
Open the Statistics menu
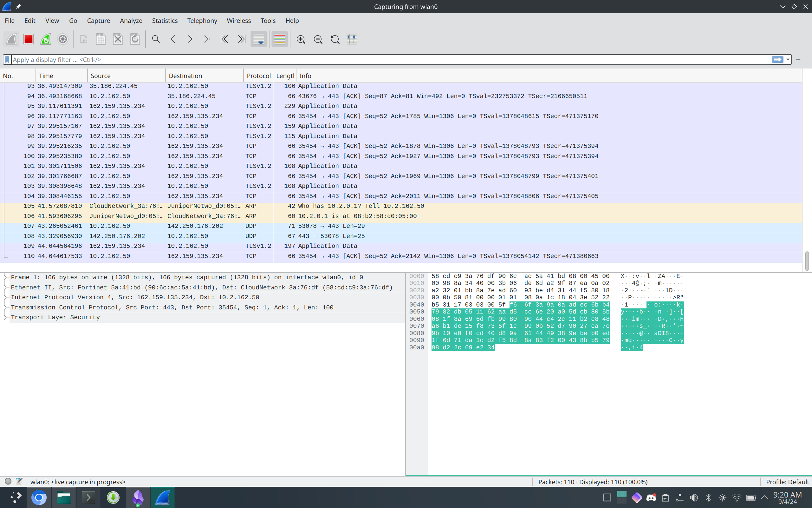165,21
